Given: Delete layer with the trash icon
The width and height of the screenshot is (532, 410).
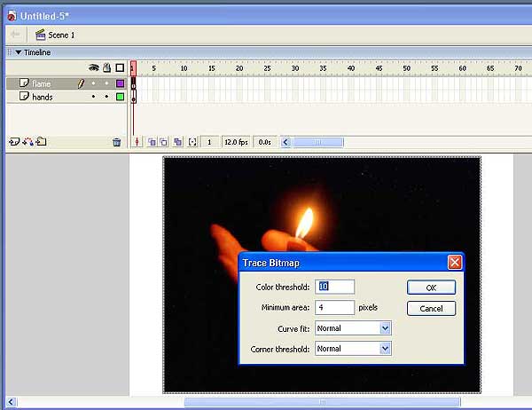Looking at the screenshot, I should tap(116, 142).
